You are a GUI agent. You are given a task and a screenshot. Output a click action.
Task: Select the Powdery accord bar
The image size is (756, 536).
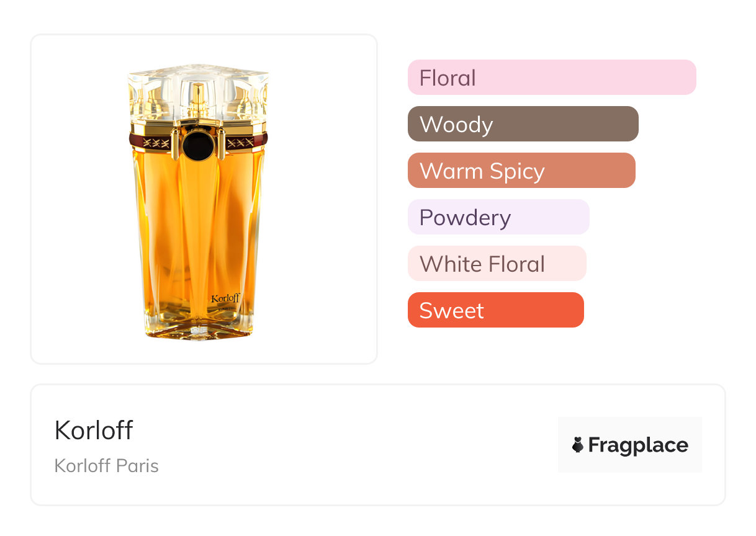(498, 217)
